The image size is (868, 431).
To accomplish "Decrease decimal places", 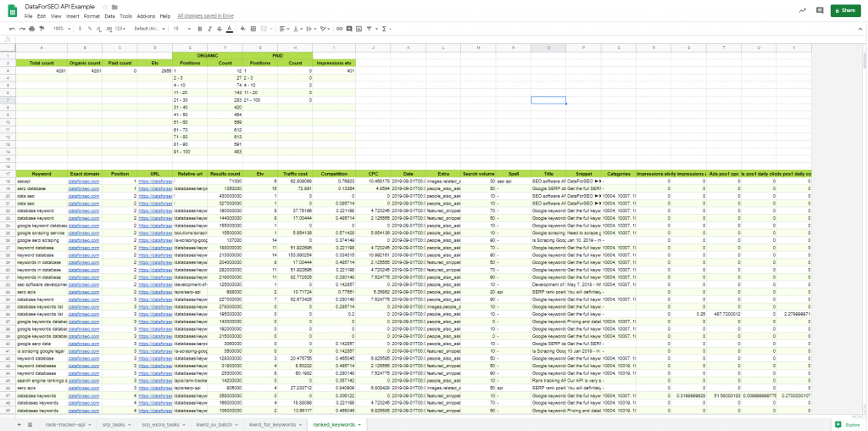I will (x=98, y=29).
